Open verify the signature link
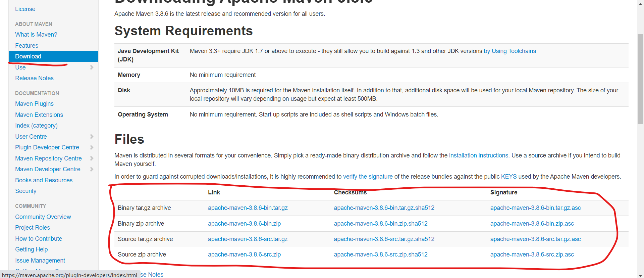Image resolution: width=644 pixels, height=278 pixels. pos(368,177)
